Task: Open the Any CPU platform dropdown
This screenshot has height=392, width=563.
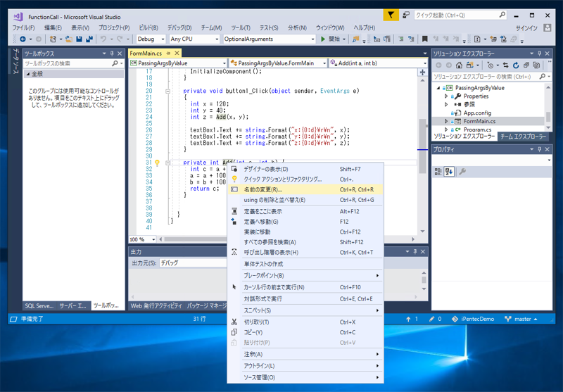Action: [194, 39]
